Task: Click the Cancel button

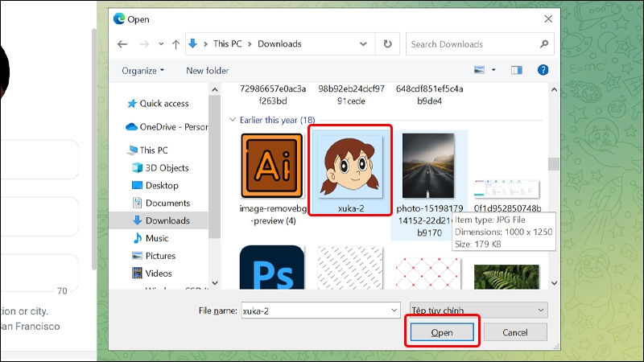Action: click(515, 332)
